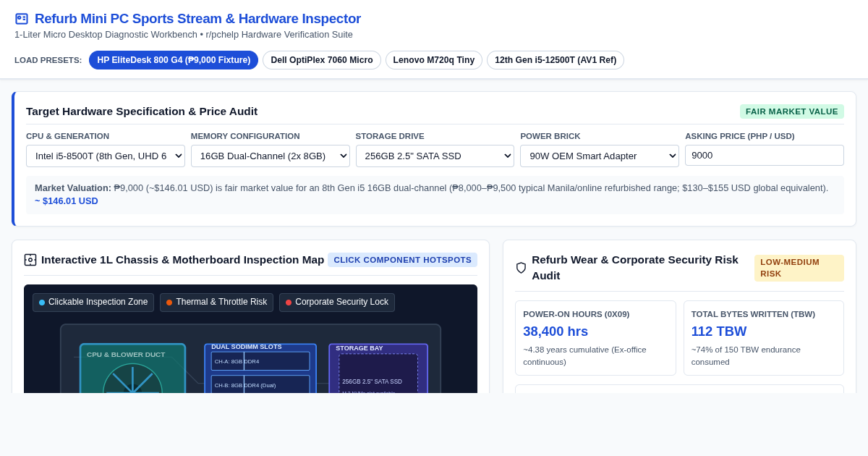Inspect the Dual SODIMM Slots hotspot label
Viewport: 868px width, 456px height.
click(247, 347)
